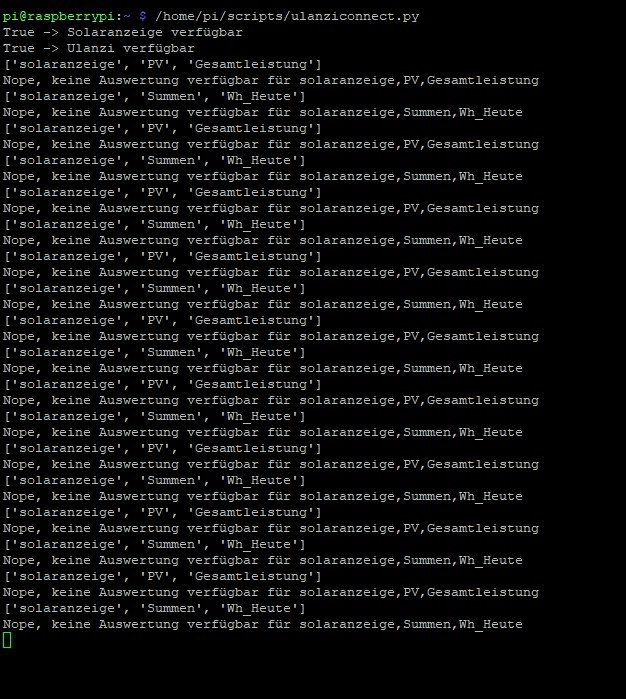Click the ulanziconnect.py script path
The width and height of the screenshot is (626, 699).
tap(287, 16)
